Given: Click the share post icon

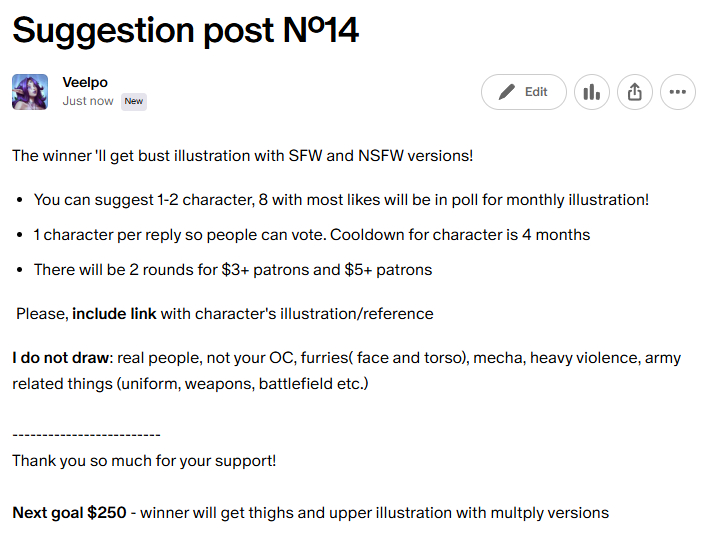Looking at the screenshot, I should pos(635,92).
